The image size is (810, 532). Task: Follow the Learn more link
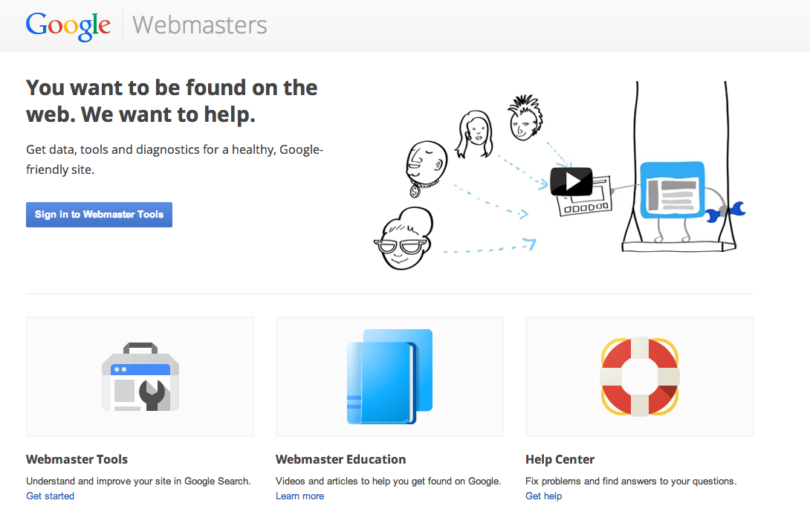[x=300, y=496]
